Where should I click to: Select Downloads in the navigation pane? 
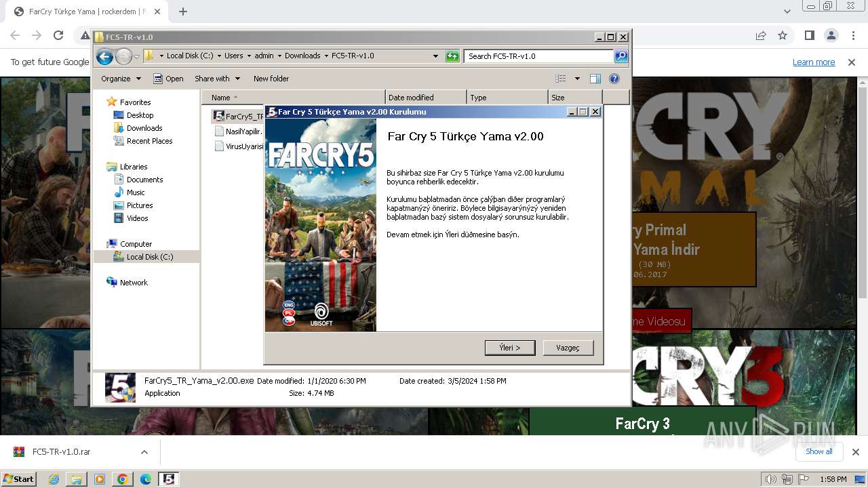144,128
